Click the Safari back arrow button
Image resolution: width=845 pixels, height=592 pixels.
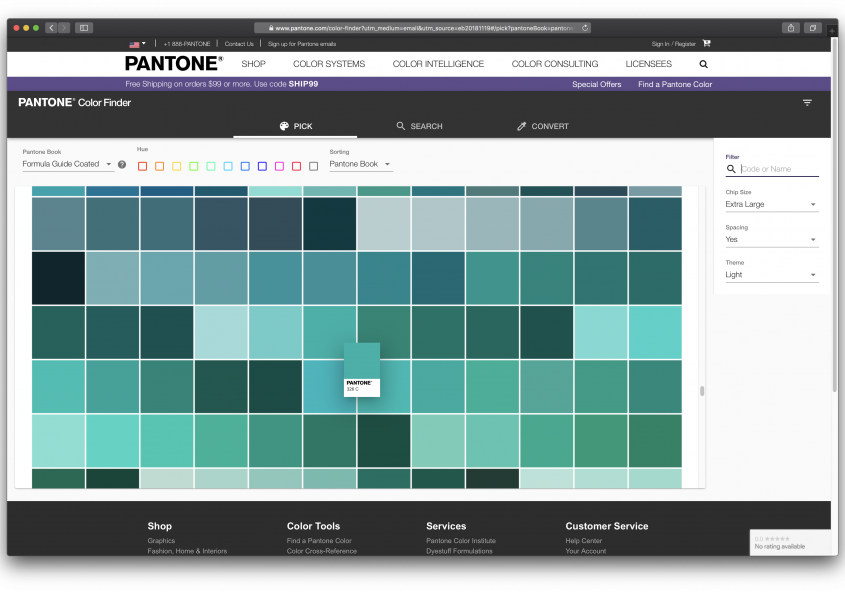click(x=51, y=28)
